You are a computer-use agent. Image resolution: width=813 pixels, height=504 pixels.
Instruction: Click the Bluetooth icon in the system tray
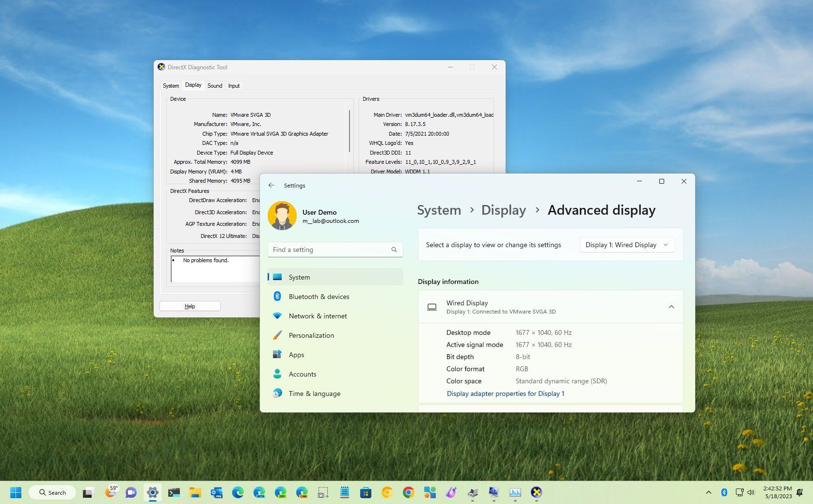pos(724,492)
